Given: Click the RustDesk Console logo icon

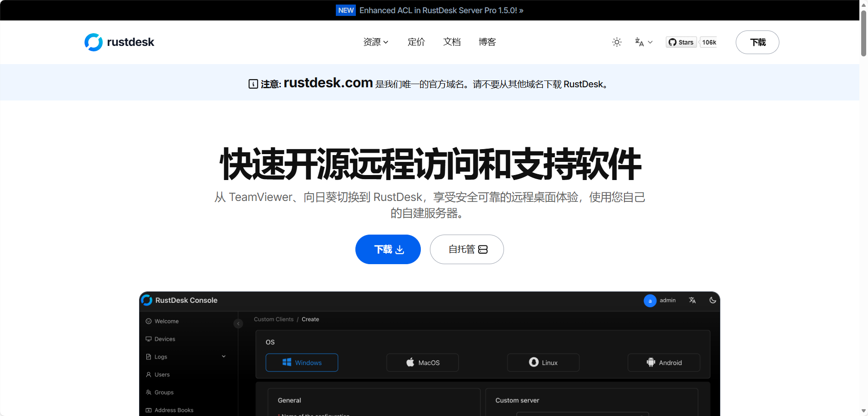Looking at the screenshot, I should [x=146, y=300].
